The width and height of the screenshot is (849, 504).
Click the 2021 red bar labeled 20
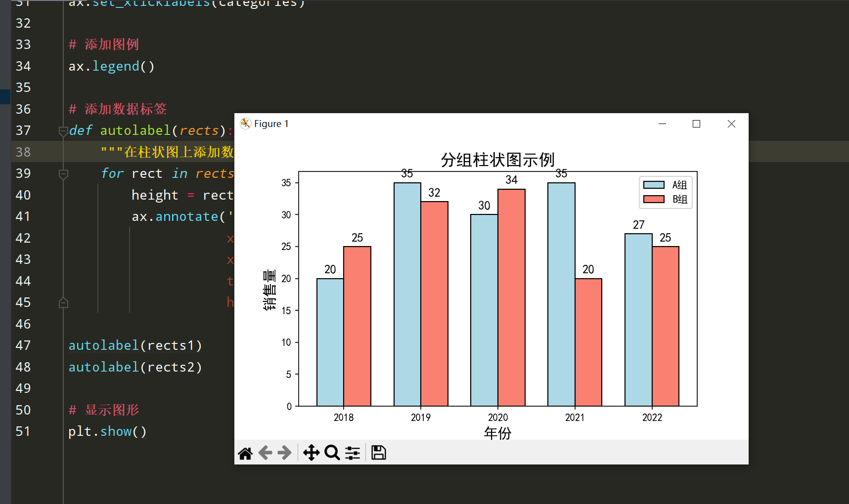tap(588, 342)
